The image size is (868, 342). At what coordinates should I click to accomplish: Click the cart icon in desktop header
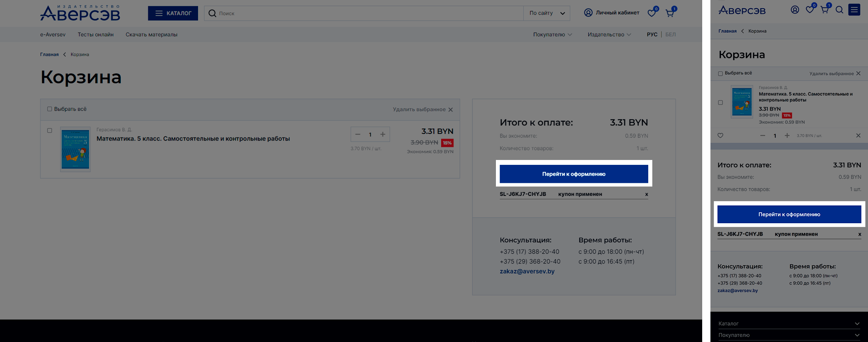point(670,13)
